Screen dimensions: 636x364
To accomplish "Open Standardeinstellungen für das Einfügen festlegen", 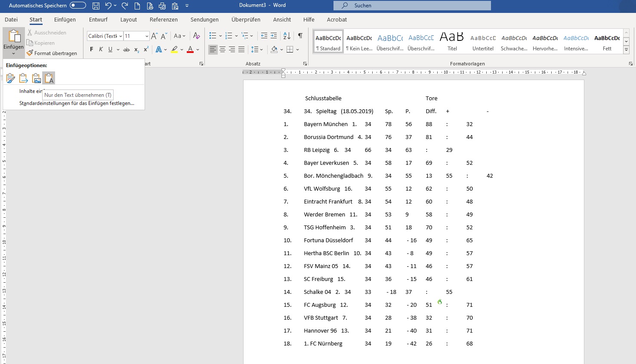I will (x=77, y=103).
